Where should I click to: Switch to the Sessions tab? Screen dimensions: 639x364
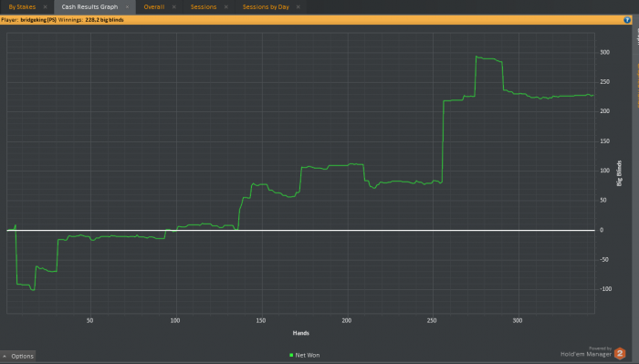(204, 7)
